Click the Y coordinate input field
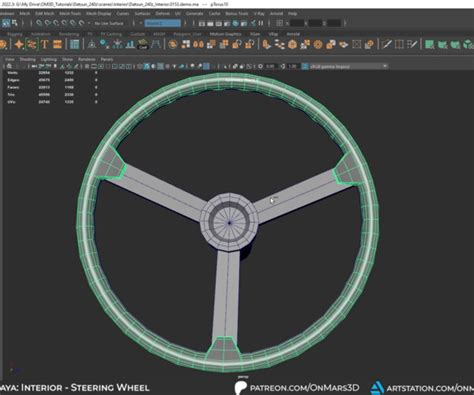The height and width of the screenshot is (395, 474). (315, 23)
